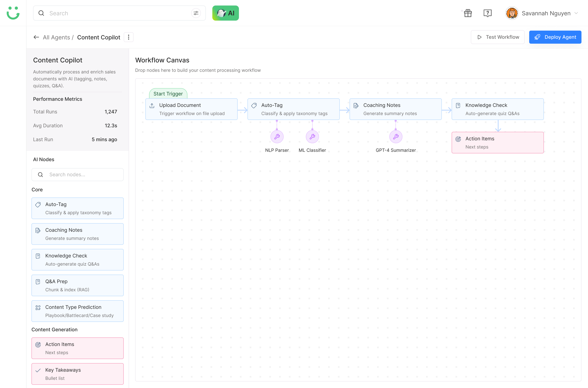Click the Content Generation section label
Screen dimensions: 588x388
55,330
